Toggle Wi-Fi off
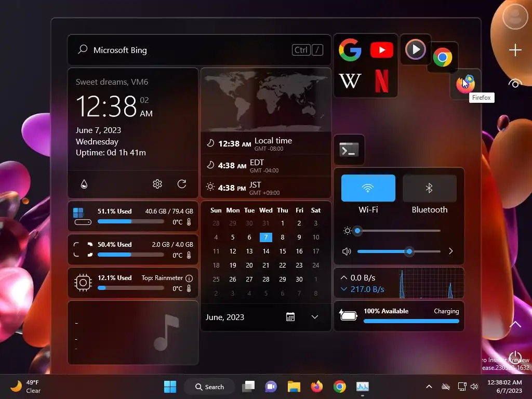532x399 pixels. [368, 188]
